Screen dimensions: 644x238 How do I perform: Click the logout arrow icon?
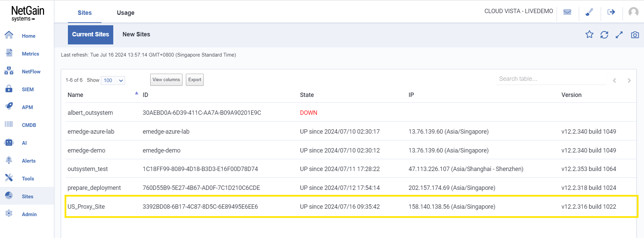point(611,12)
